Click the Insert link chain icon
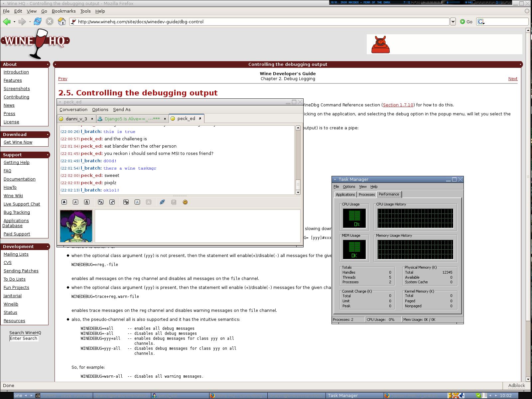Image resolution: width=532 pixels, height=399 pixels. 162,202
